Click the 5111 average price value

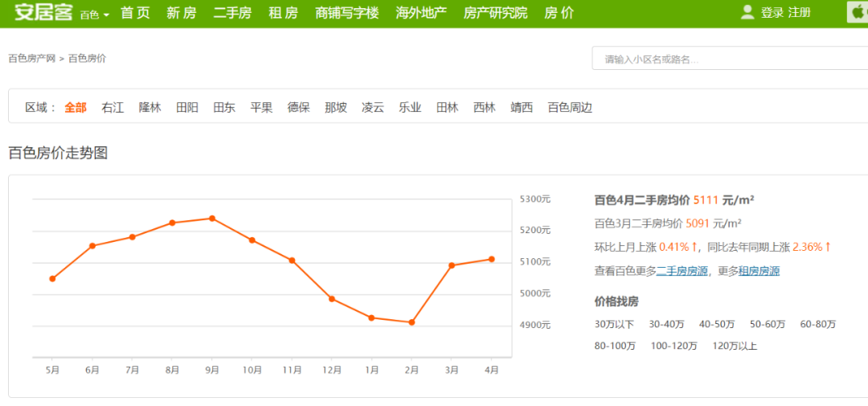point(706,200)
